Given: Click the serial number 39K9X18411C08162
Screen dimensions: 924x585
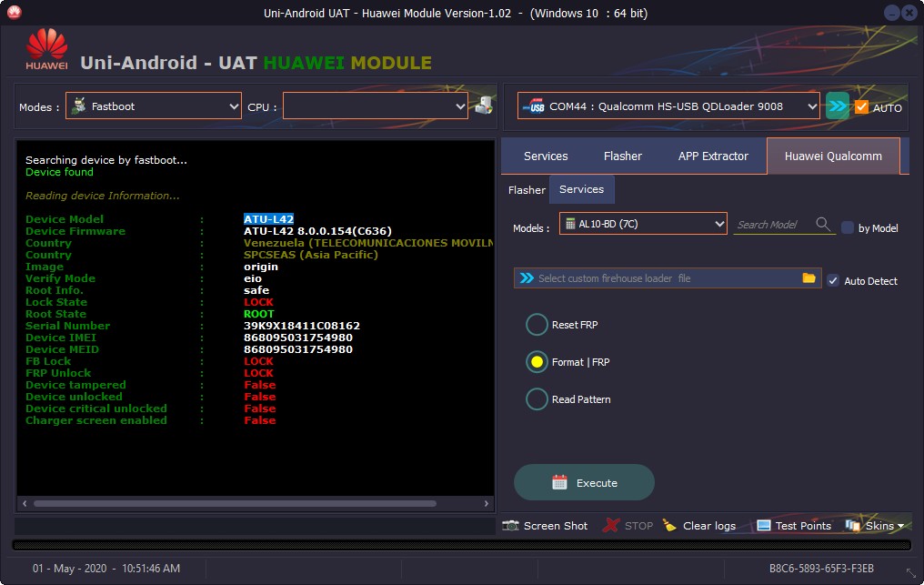Looking at the screenshot, I should click(x=302, y=326).
